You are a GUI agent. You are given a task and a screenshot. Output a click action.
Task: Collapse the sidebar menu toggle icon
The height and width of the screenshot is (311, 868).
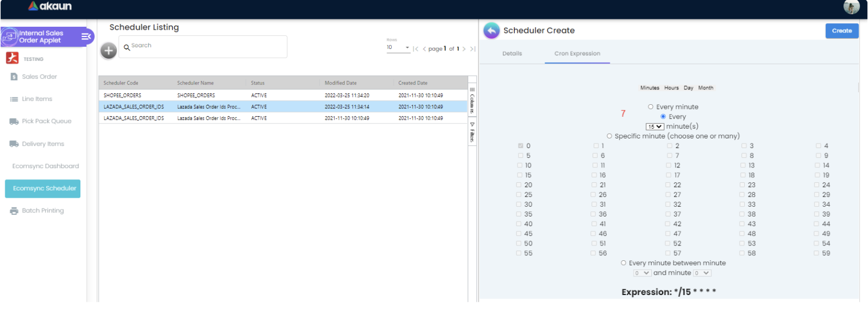86,36
